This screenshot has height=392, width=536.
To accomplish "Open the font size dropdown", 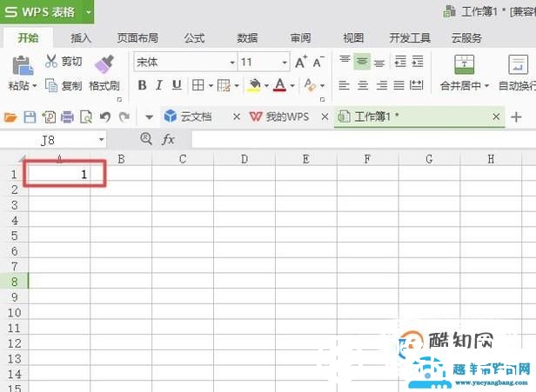I will pyautogui.click(x=285, y=63).
